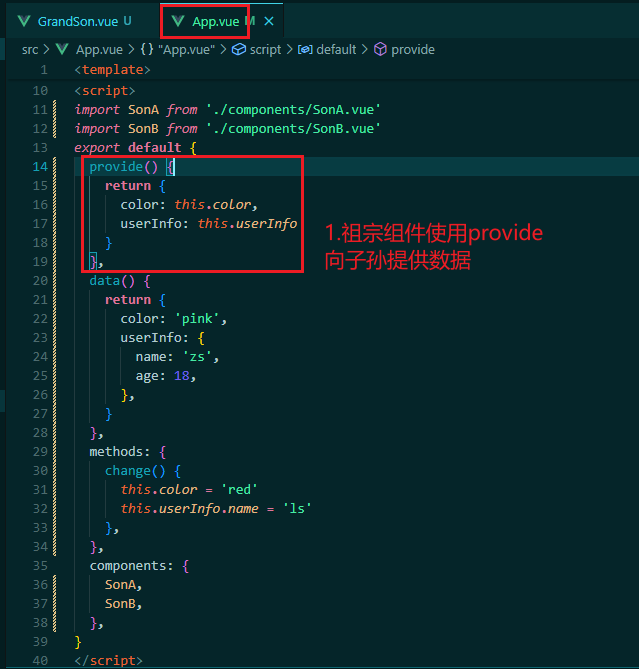This screenshot has width=639, height=669.
Task: Click line number 11 in the gutter
Action: click(40, 110)
